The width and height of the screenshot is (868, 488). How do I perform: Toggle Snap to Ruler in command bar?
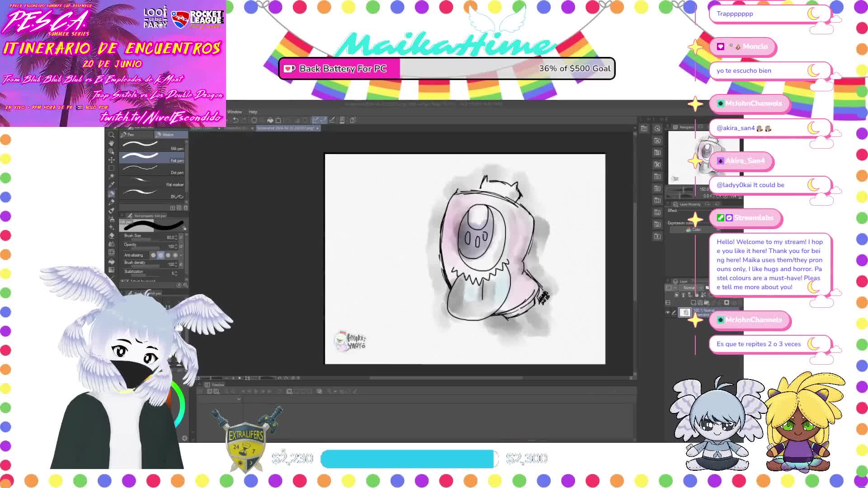(316, 120)
